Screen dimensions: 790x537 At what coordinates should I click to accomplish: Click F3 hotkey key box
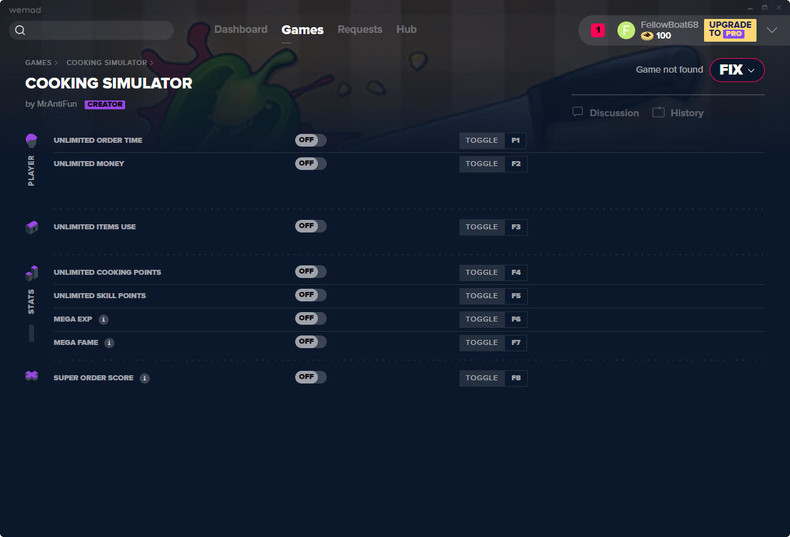coord(516,227)
